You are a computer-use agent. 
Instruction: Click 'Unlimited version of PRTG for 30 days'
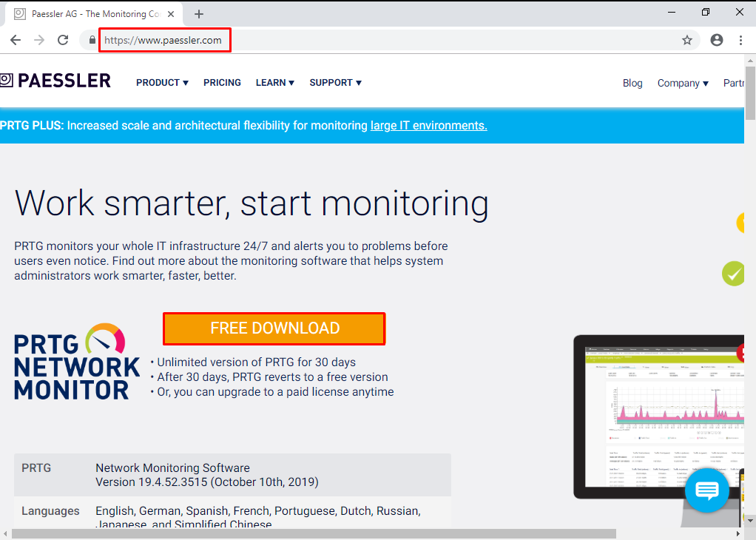click(257, 362)
